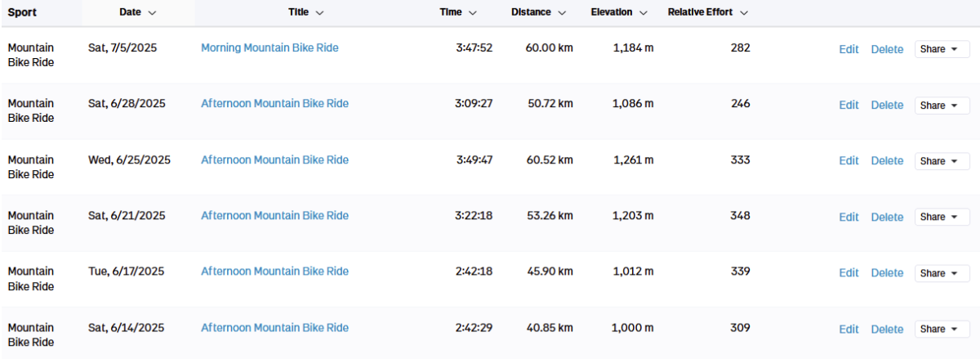Open the Share dropdown for the 7/5/2025 ride
This screenshot has height=359, width=980.
pyautogui.click(x=942, y=49)
